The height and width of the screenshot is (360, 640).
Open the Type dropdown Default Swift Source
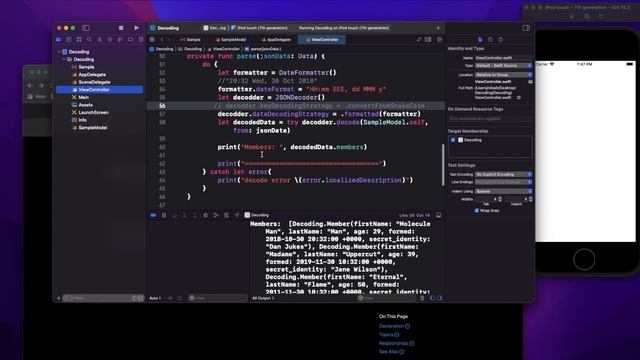pos(504,66)
